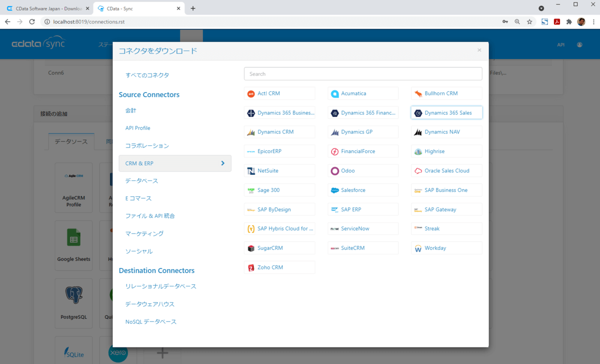Choose the SAP Gateway connector
600x364 pixels.
pos(446,209)
